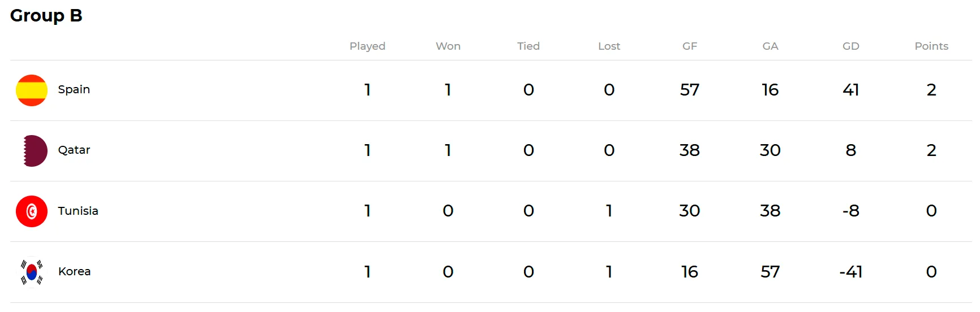Image resolution: width=980 pixels, height=312 pixels.
Task: Click the GF column header
Action: tap(689, 46)
